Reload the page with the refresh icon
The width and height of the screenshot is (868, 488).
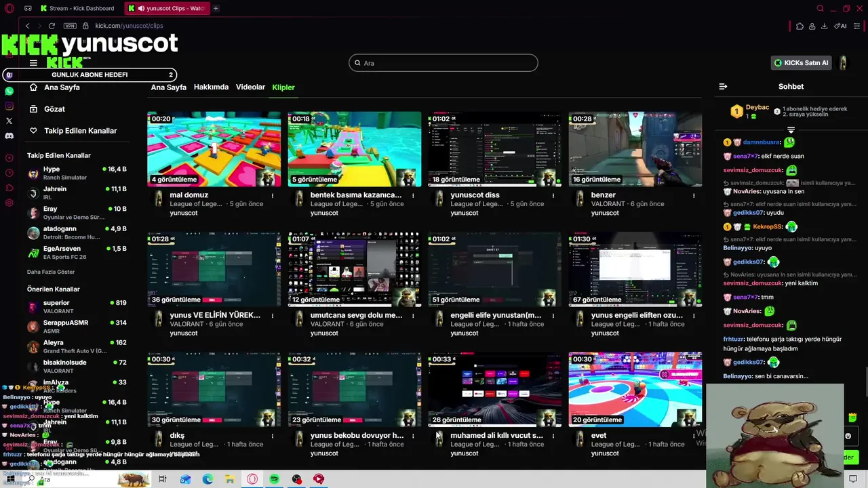(52, 26)
